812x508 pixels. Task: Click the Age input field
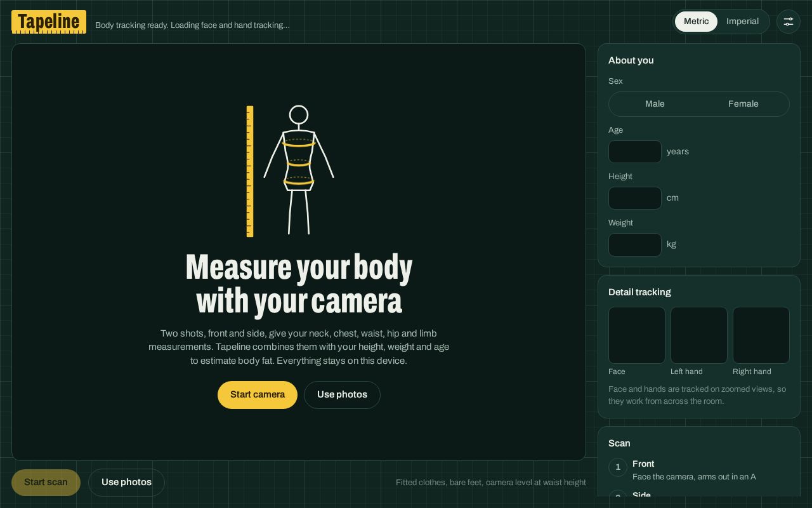635,152
